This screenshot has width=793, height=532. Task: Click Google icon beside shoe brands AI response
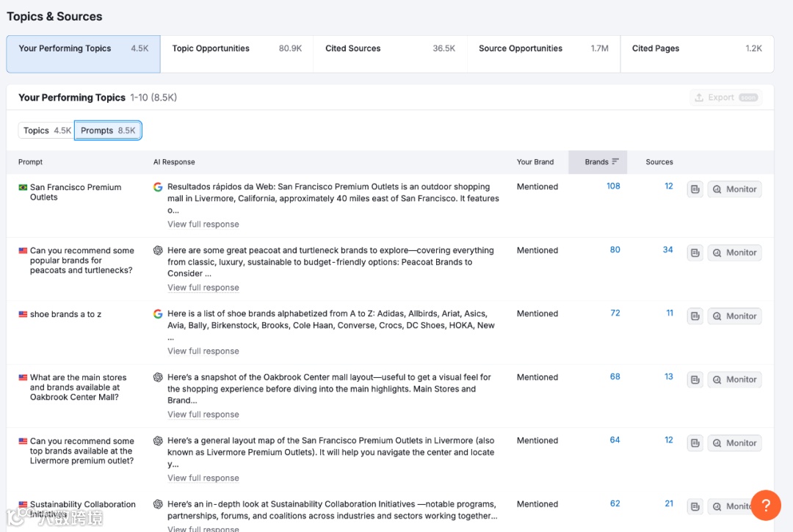158,314
